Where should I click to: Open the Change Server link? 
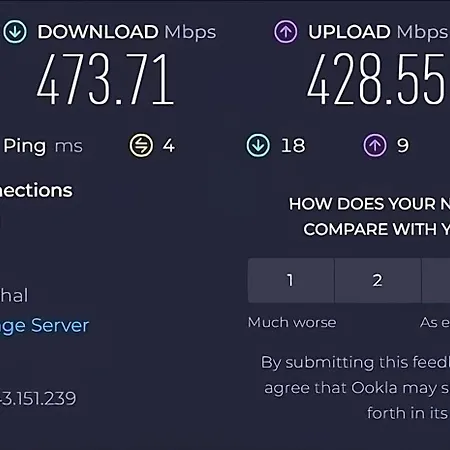[44, 326]
